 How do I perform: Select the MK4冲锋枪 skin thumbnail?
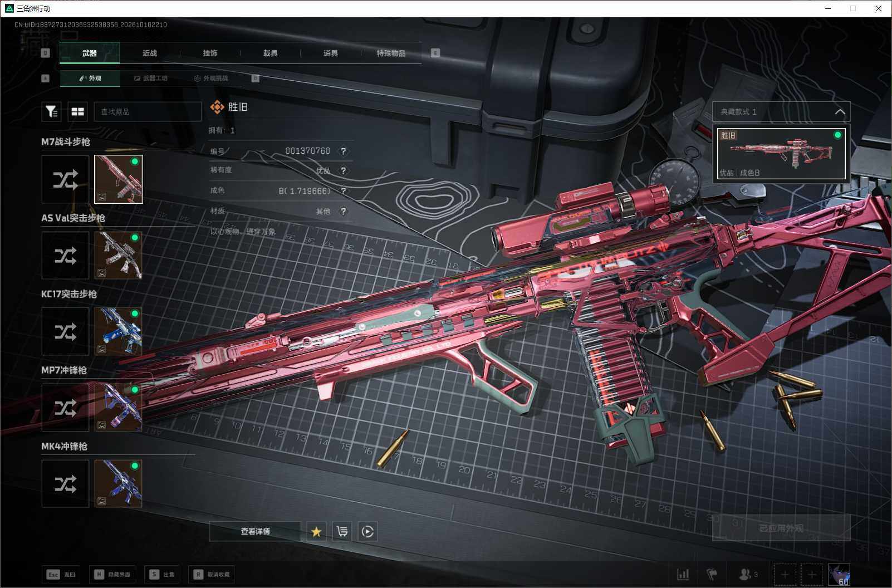(119, 484)
